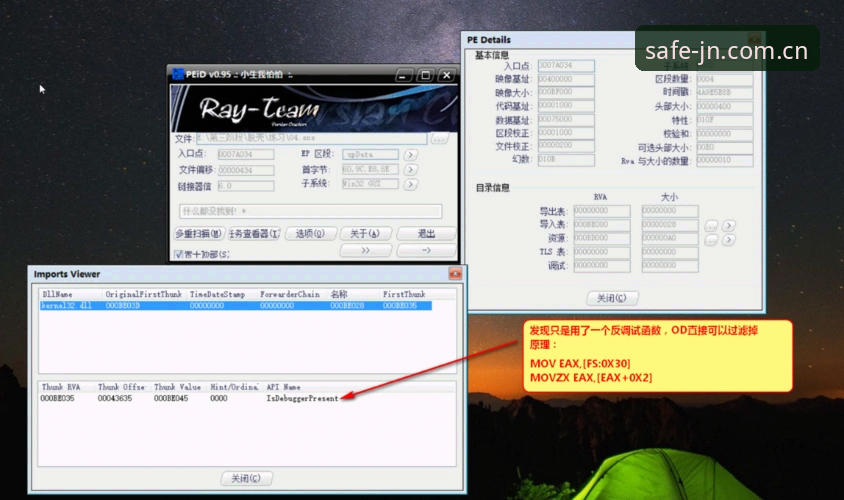Screen dimensions: 844x500
Task: Click the TLS 表 RVA field in PE Details
Action: point(602,252)
